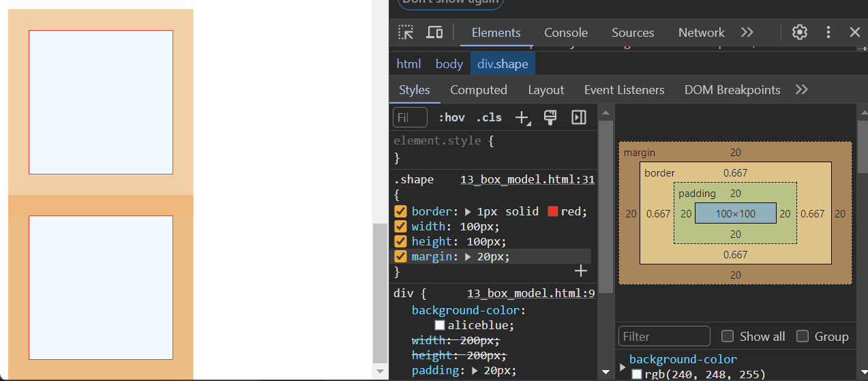Click the second aliceblue box on page
The image size is (868, 381).
point(101,288)
